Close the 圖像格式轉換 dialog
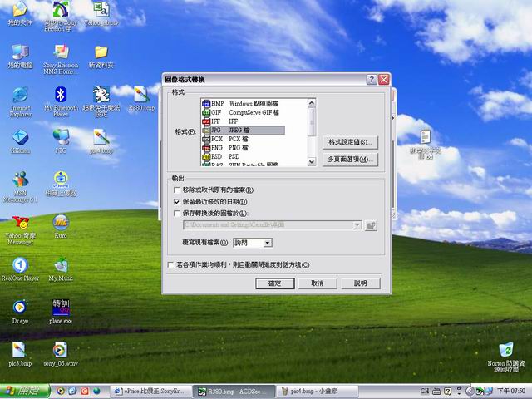 pyautogui.click(x=384, y=80)
